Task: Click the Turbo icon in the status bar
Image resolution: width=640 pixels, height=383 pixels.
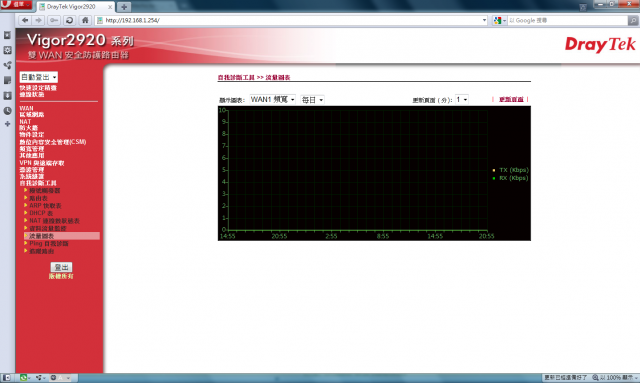Action: [x=53, y=378]
